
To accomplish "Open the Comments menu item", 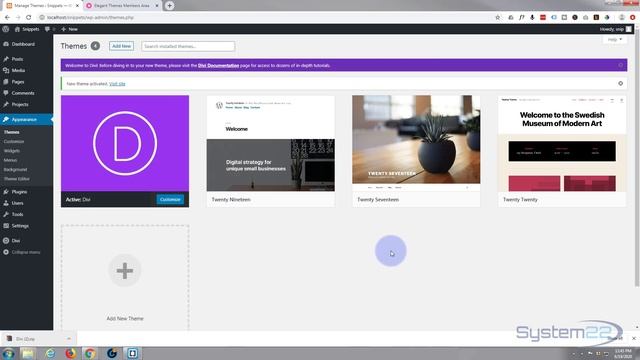I will 23,93.
